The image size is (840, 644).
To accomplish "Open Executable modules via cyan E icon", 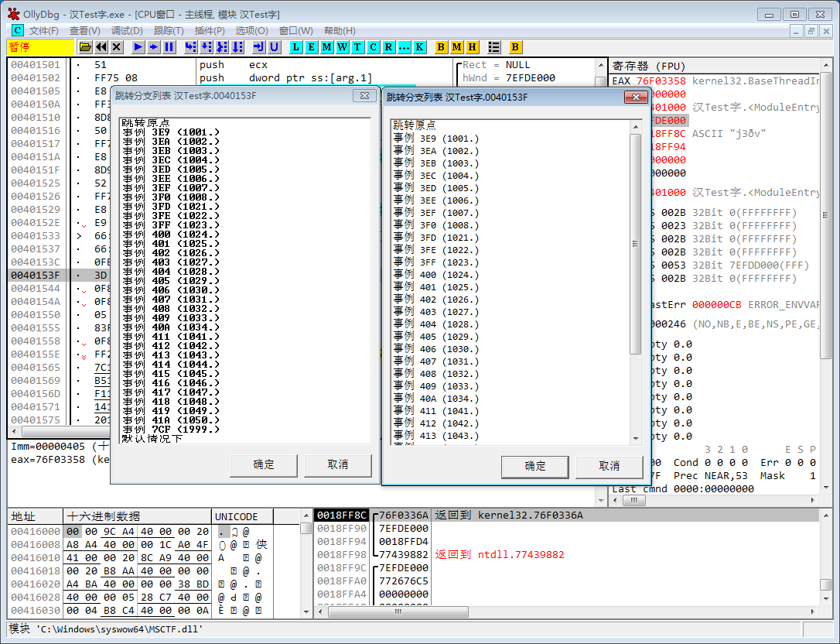I will [311, 47].
